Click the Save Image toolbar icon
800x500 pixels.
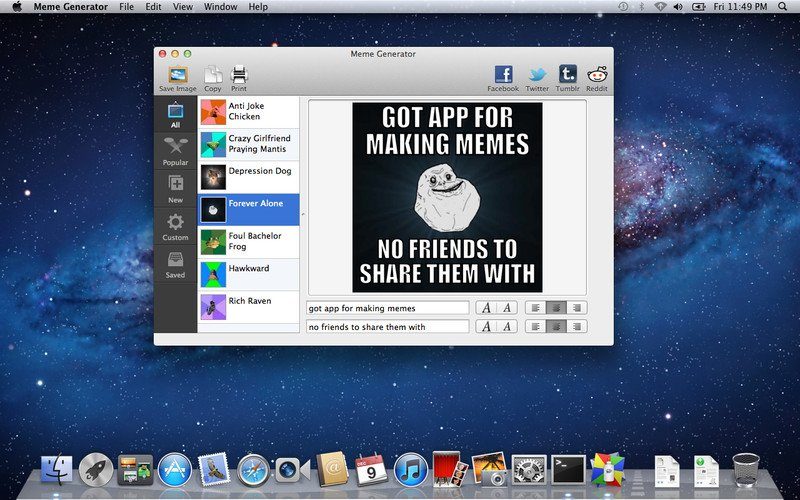(x=178, y=79)
